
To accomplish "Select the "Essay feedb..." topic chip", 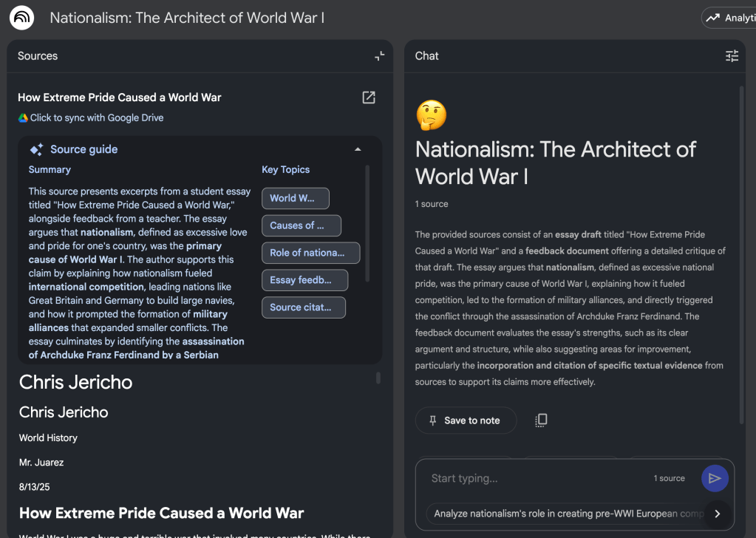I will point(304,280).
